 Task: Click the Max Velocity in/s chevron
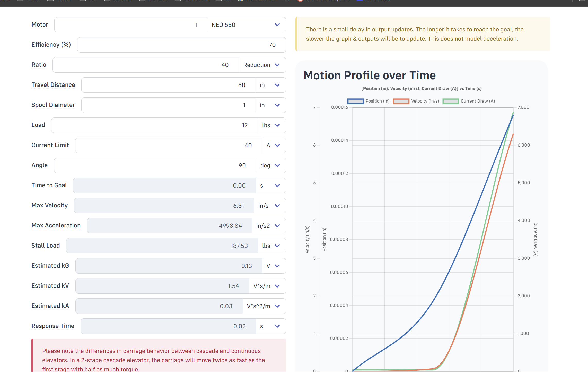[x=277, y=206]
